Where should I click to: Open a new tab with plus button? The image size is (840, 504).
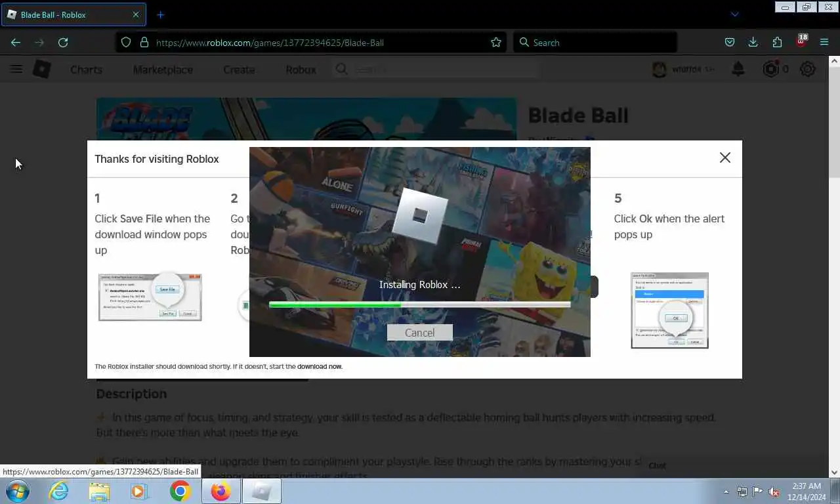pos(160,14)
